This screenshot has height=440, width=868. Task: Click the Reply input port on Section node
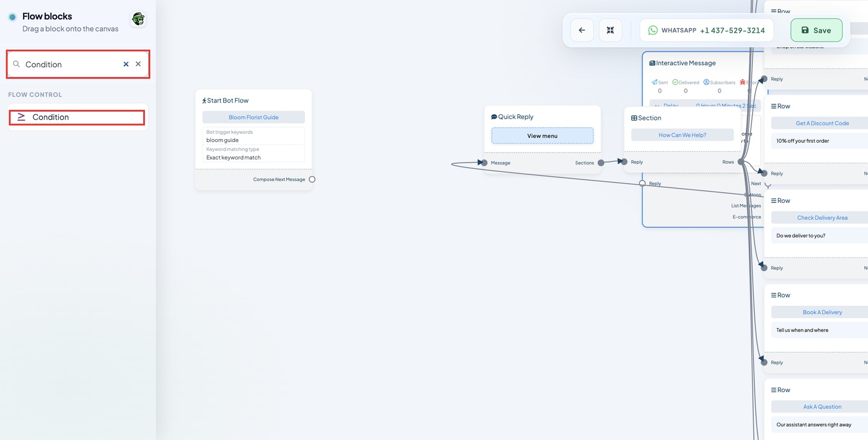[624, 162]
